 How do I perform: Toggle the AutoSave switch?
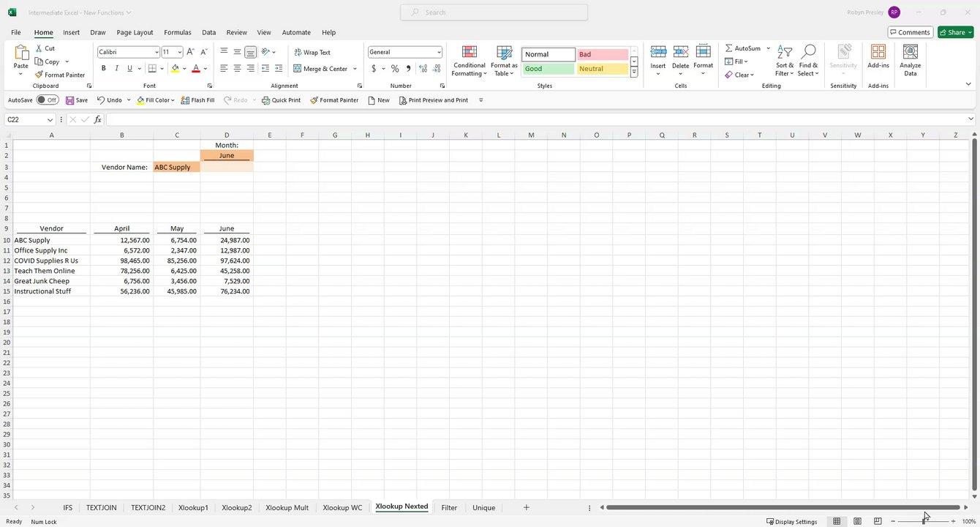coord(48,100)
